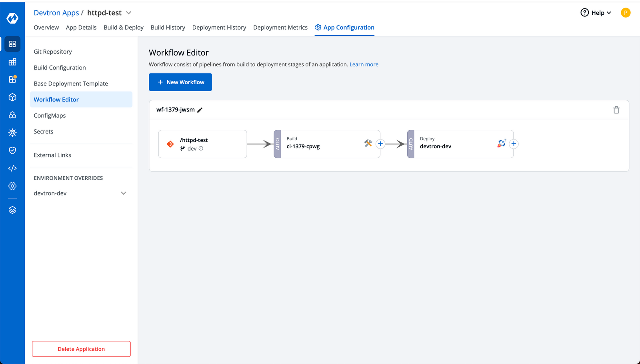Open the Help dropdown menu
The width and height of the screenshot is (640, 364).
(x=596, y=12)
